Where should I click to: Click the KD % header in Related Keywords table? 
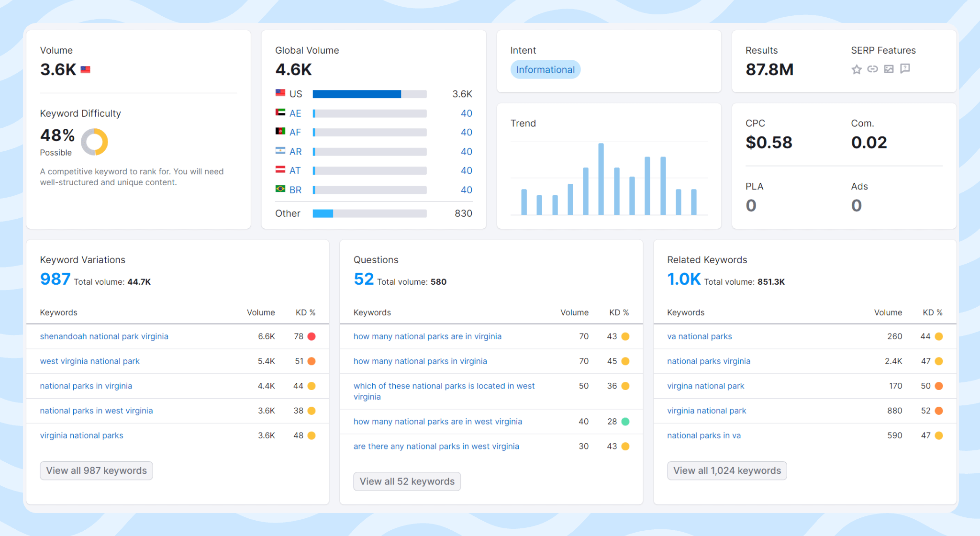click(932, 313)
